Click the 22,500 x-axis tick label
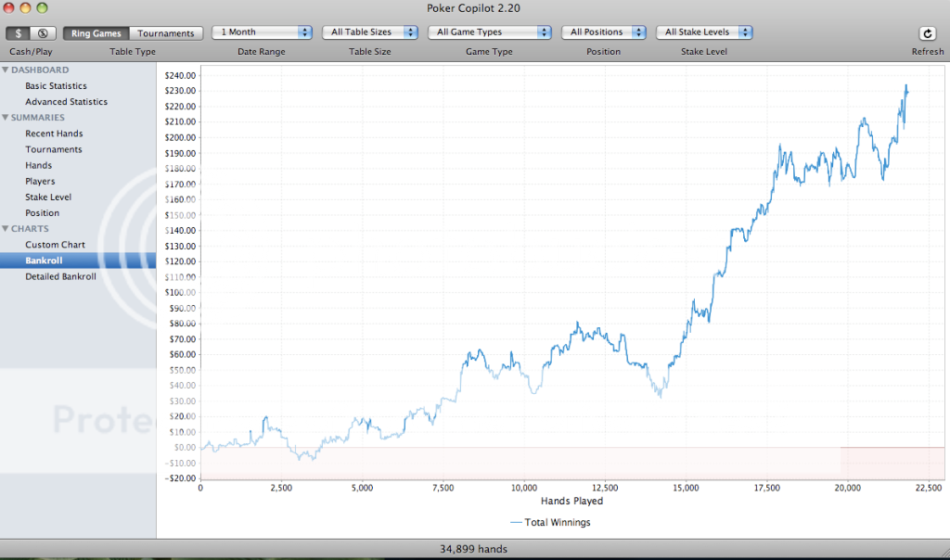 (928, 488)
